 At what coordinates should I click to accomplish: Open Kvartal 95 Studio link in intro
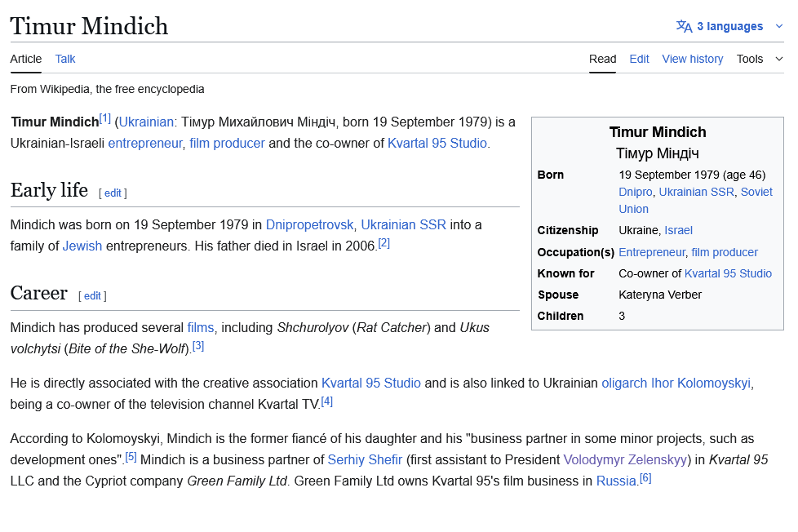(x=437, y=143)
